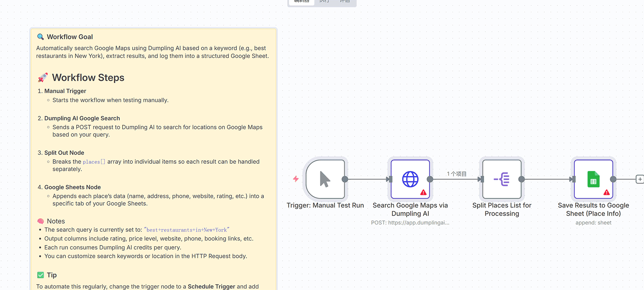Click the 'Manual Trigger' step title

click(x=65, y=91)
